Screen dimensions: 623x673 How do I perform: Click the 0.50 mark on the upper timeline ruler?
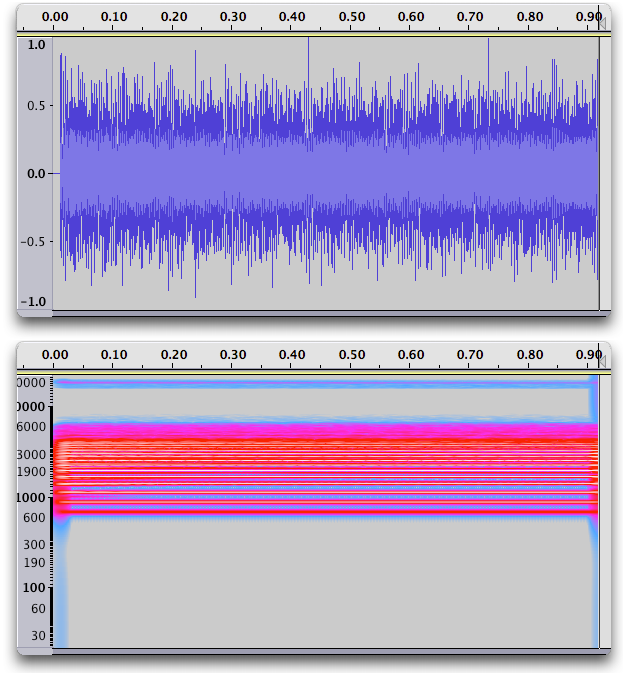352,17
